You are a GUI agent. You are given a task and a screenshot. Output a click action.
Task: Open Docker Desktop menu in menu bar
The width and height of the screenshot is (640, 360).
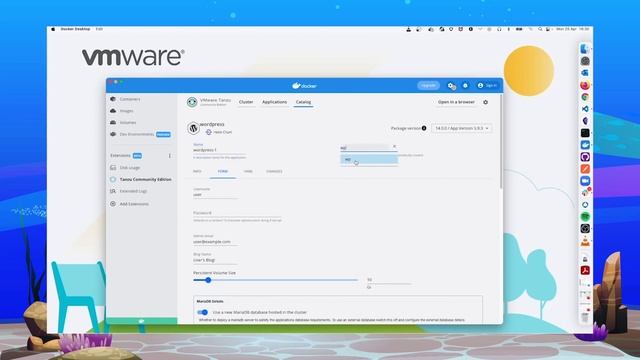[76, 29]
